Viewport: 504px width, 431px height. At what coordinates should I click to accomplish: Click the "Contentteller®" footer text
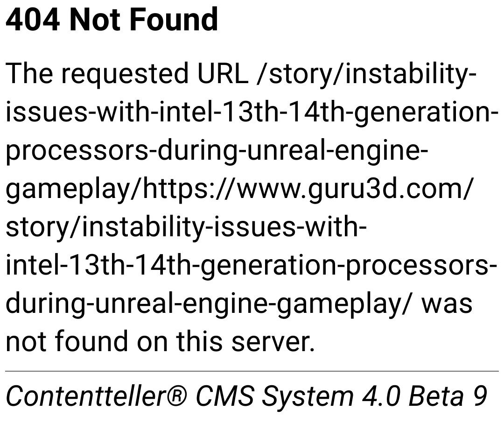[x=96, y=396]
